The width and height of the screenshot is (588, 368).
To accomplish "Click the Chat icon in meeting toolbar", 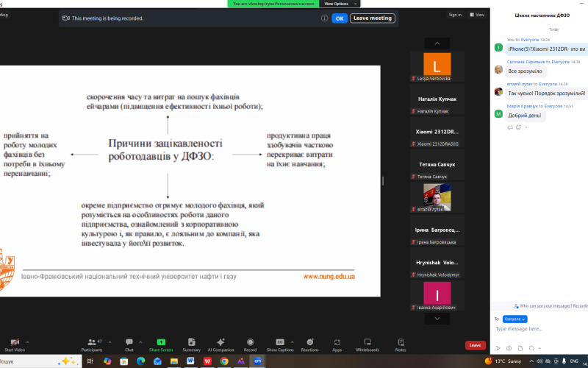I will [129, 342].
